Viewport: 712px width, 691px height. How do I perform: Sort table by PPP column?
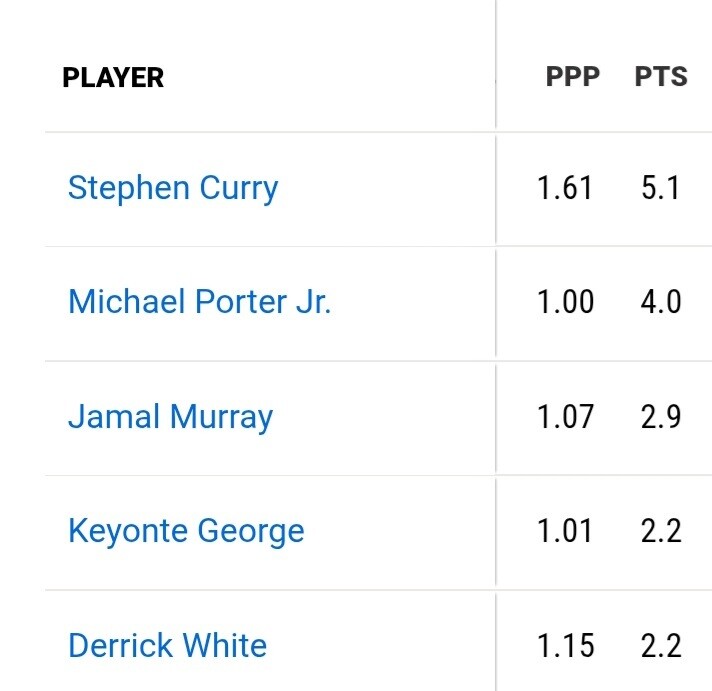(572, 77)
